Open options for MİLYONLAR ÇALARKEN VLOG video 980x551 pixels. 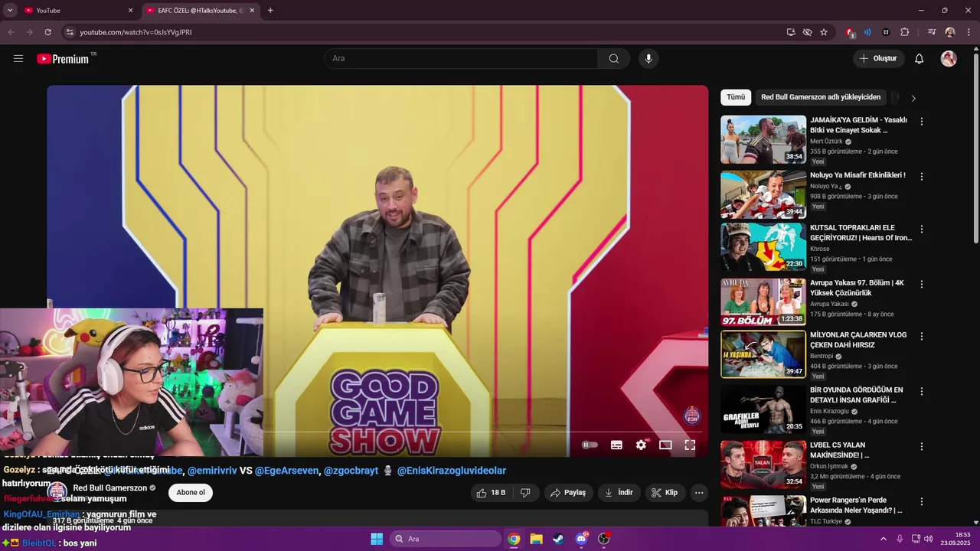[922, 336]
